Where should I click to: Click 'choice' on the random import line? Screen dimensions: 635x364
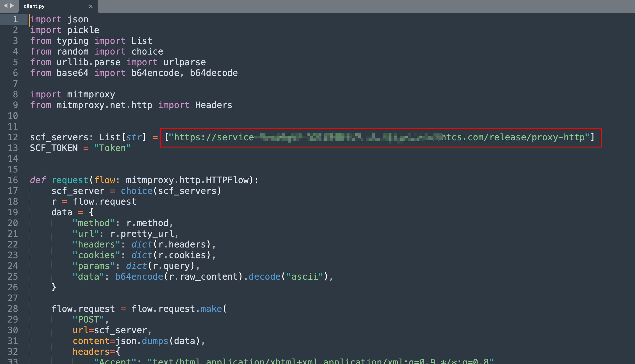click(147, 52)
